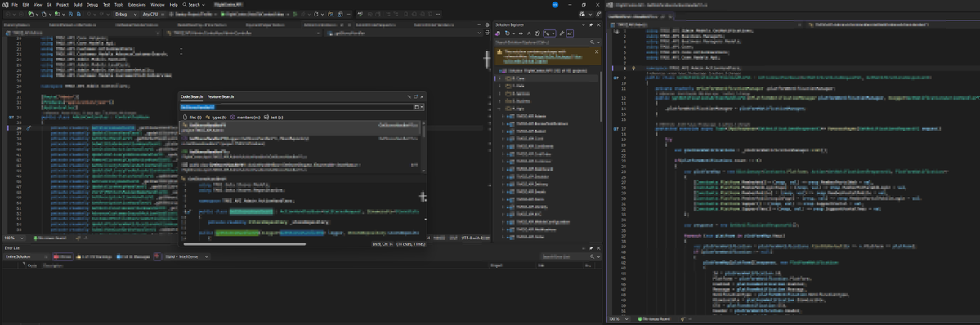The height and width of the screenshot is (325, 980).
Task: Click the Code Search preview horizontal scrollbar
Action: pos(244,243)
